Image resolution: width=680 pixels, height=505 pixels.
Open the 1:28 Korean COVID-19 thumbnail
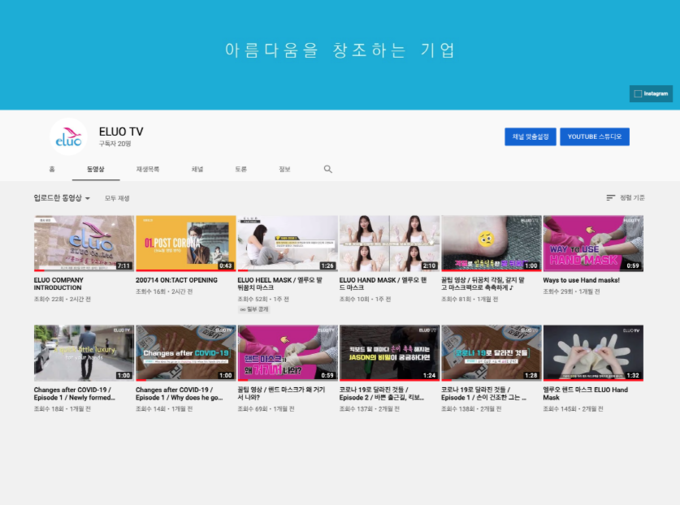[491, 353]
